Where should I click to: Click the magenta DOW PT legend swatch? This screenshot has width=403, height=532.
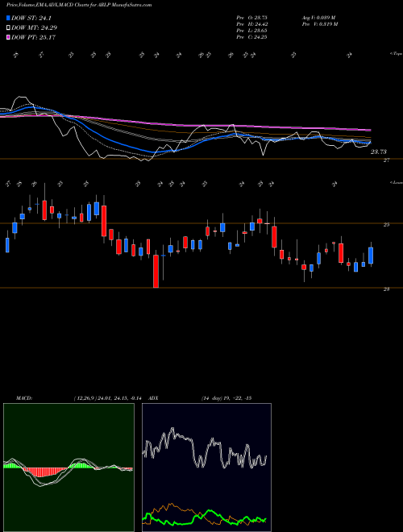click(x=8, y=37)
